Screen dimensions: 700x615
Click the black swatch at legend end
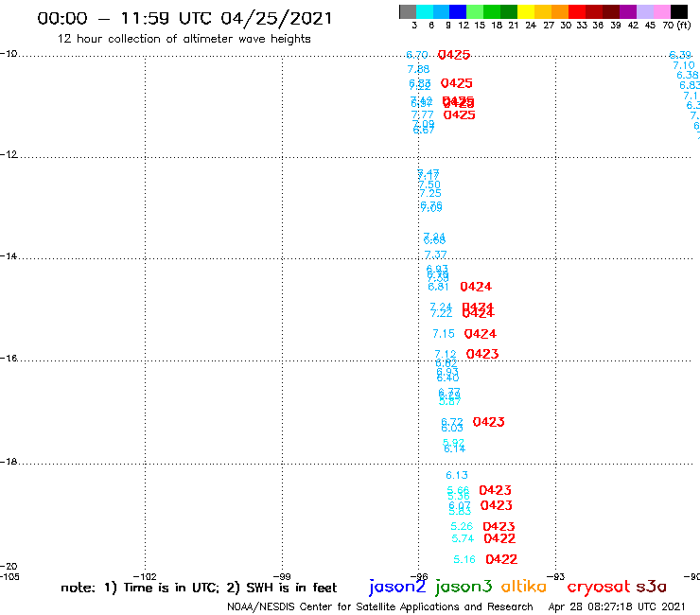point(678,11)
